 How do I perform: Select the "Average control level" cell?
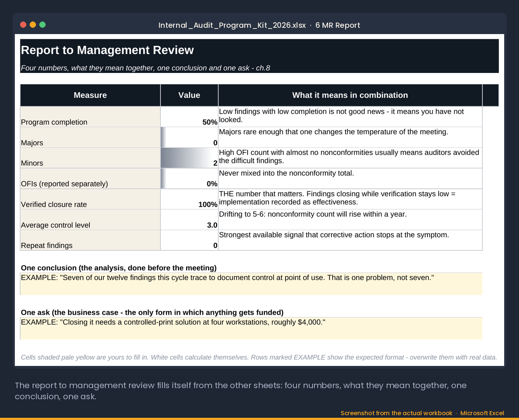click(x=90, y=220)
